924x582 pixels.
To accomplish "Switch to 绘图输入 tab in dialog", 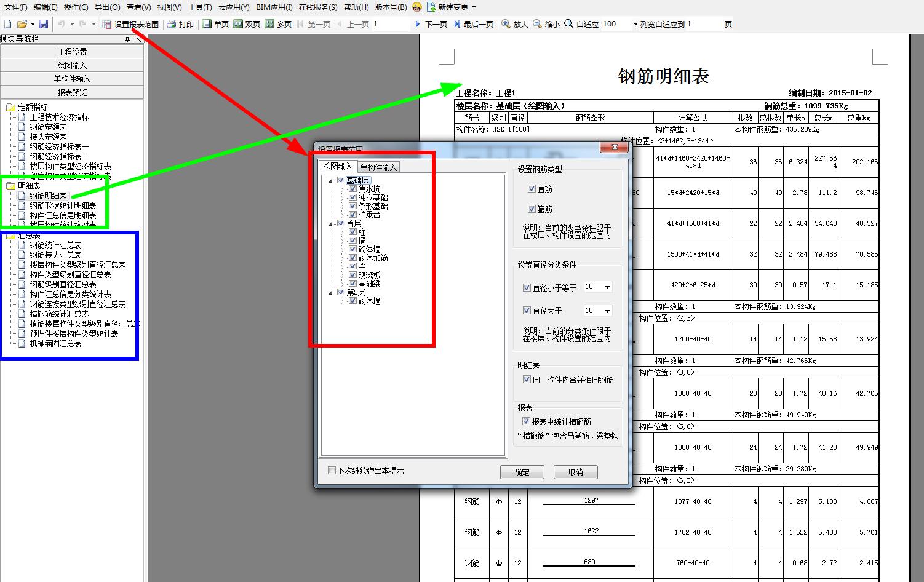I will 338,167.
